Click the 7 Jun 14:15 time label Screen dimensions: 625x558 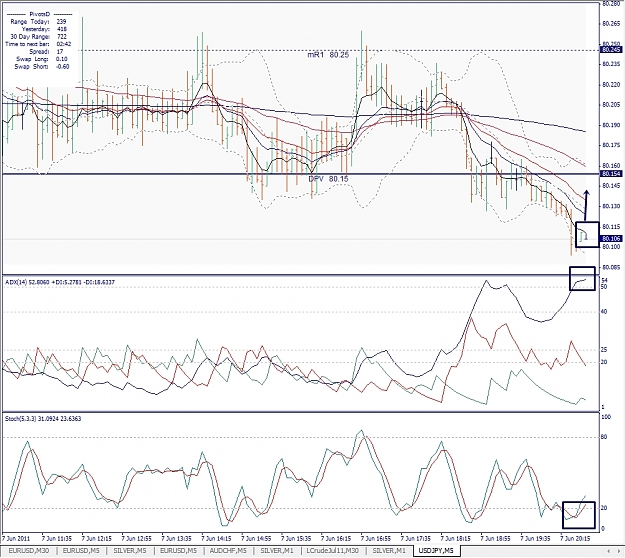click(x=217, y=538)
